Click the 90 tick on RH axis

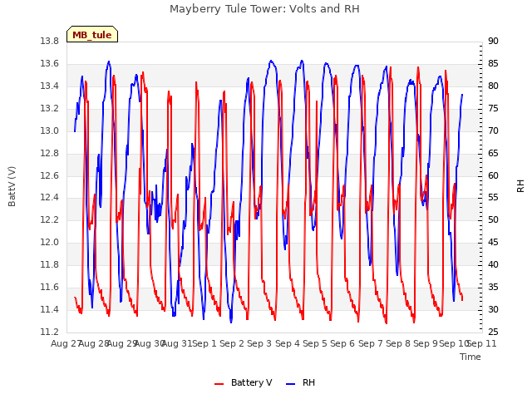[493, 41]
